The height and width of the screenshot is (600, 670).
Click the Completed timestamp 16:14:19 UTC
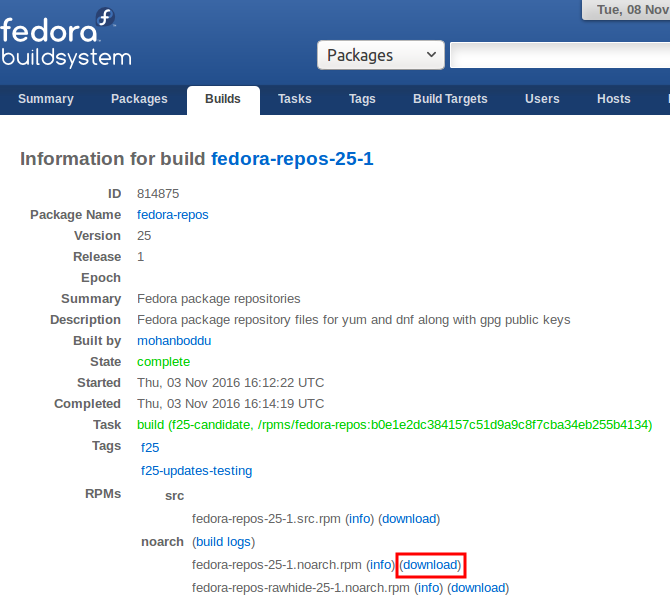pyautogui.click(x=231, y=403)
